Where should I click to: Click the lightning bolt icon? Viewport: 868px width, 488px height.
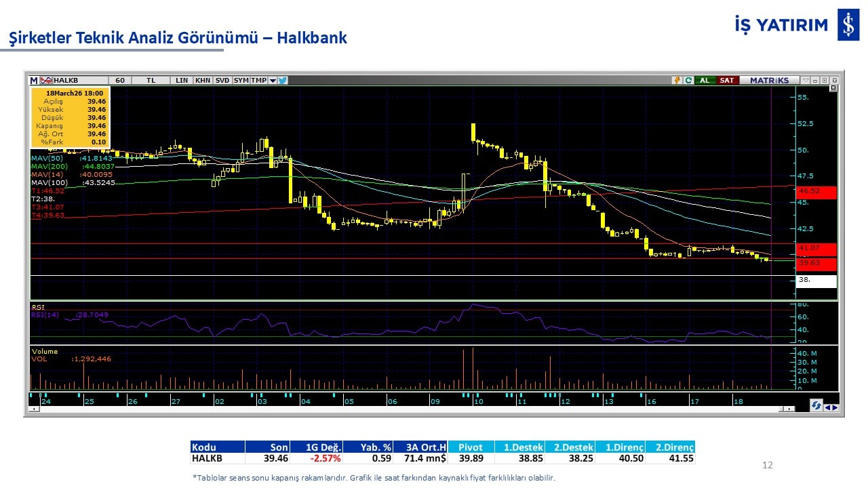coord(677,80)
